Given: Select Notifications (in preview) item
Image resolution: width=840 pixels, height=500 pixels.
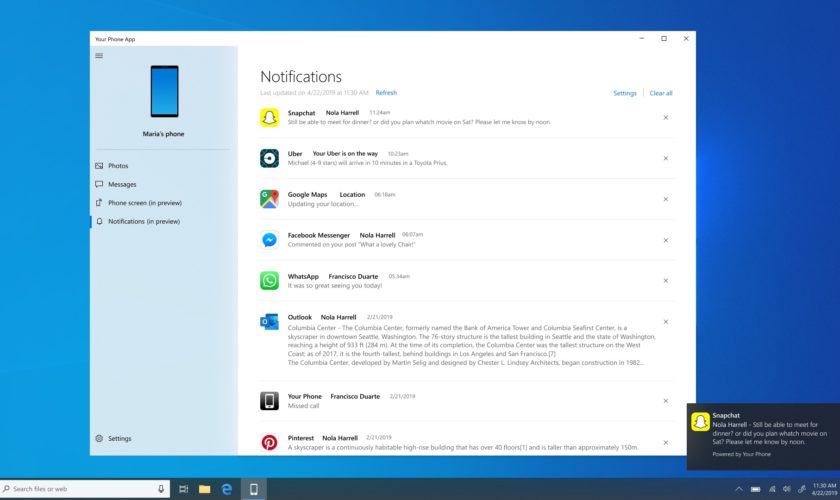Looking at the screenshot, I should click(144, 222).
